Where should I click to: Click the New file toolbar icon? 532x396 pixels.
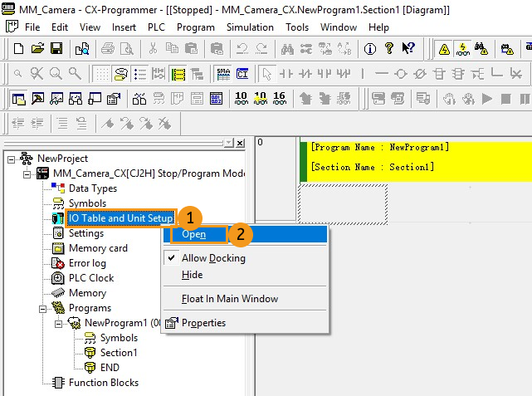(x=18, y=49)
